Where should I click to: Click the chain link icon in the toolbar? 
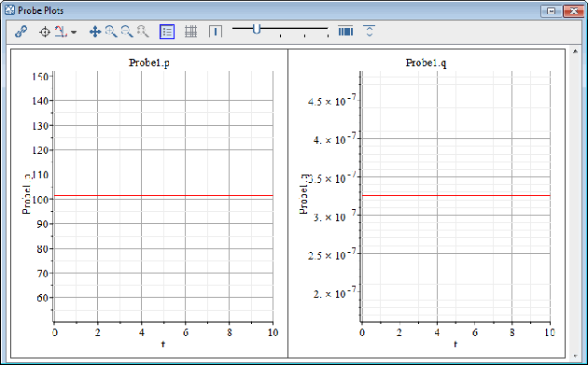point(21,32)
